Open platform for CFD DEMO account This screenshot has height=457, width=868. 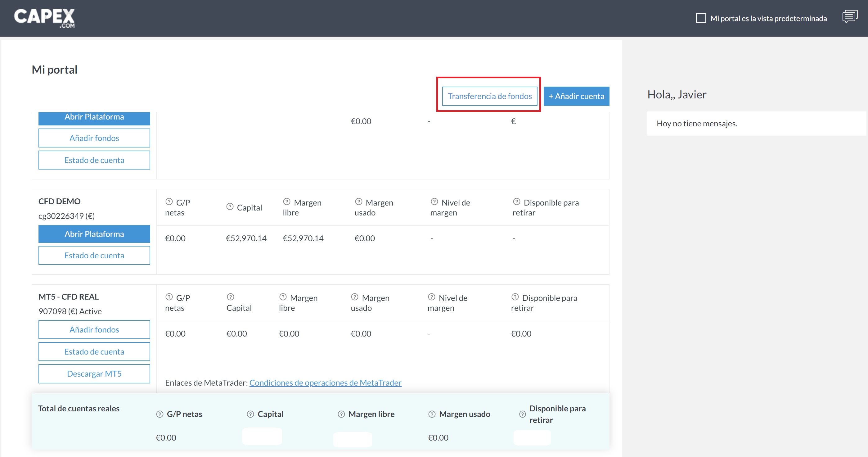94,234
